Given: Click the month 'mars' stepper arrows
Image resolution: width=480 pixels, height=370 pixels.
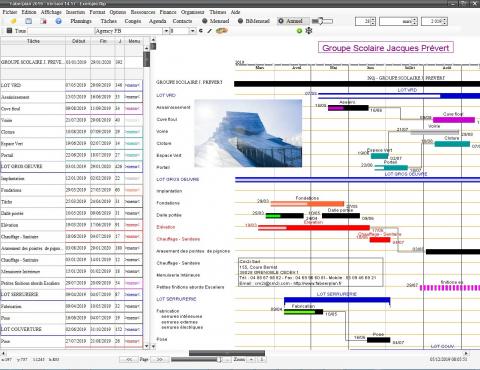Looking at the screenshot, I should (x=415, y=21).
